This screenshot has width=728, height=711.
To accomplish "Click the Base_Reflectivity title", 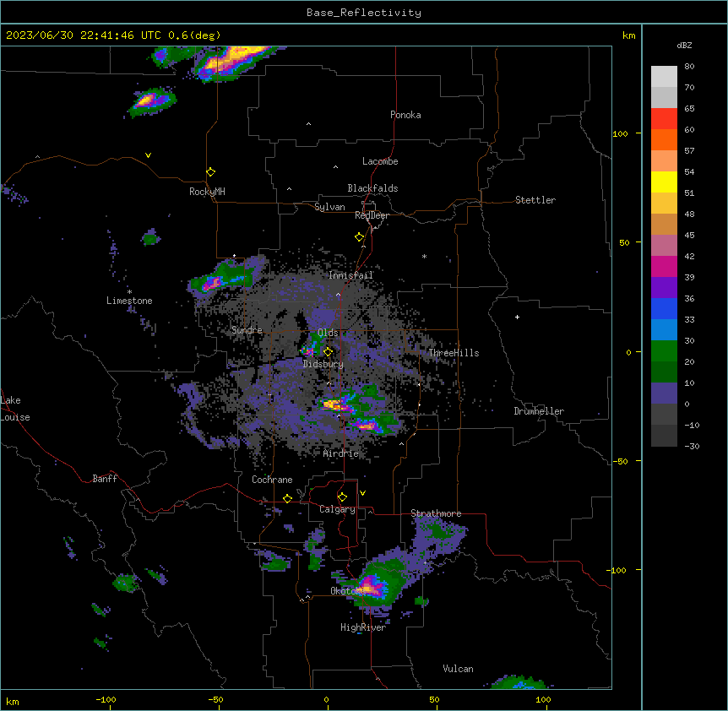I will tap(364, 13).
